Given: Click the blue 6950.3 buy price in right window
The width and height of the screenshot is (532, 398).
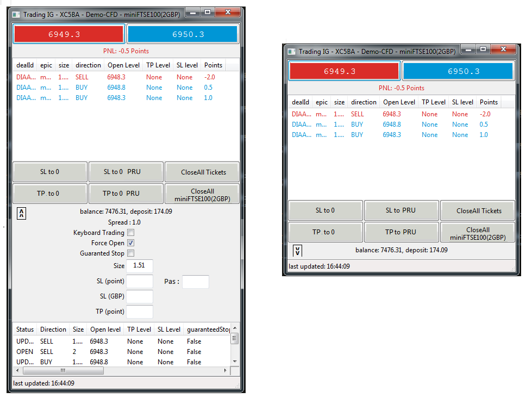Looking at the screenshot, I should coord(458,71).
